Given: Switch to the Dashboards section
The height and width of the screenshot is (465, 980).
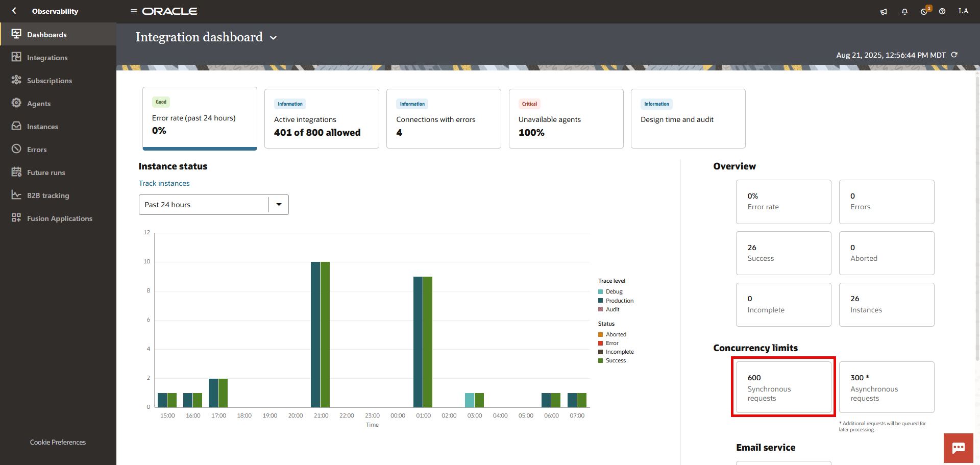Looking at the screenshot, I should (x=47, y=34).
